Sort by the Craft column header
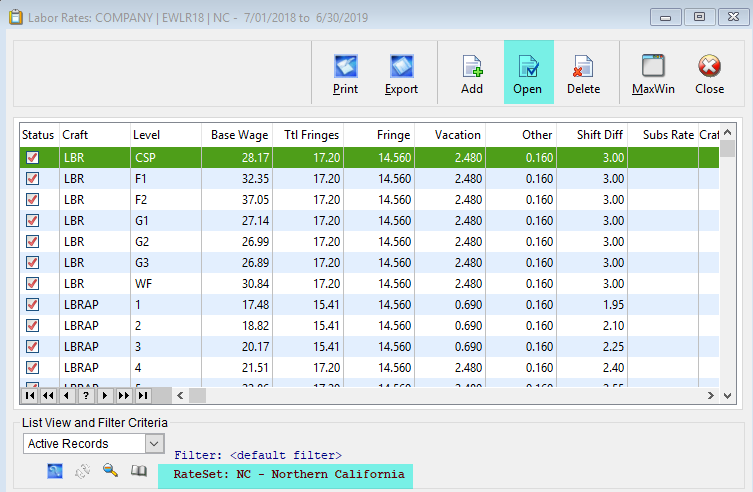The height and width of the screenshot is (492, 753). [95, 135]
